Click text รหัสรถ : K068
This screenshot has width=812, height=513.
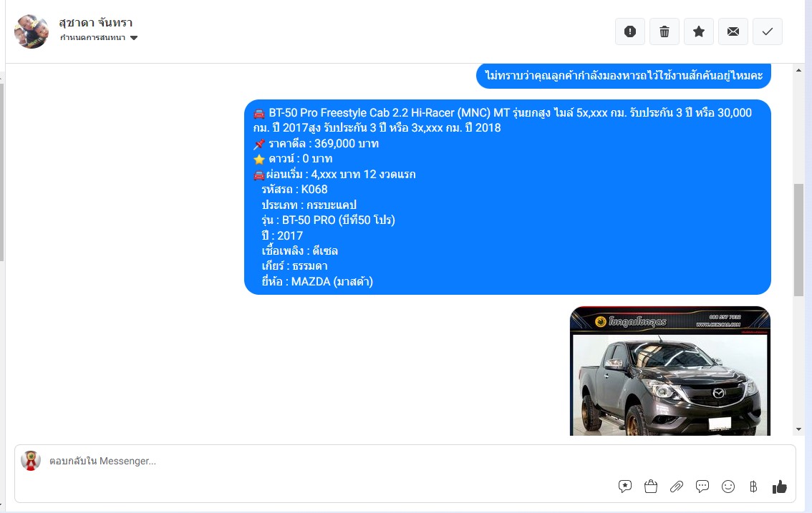295,190
